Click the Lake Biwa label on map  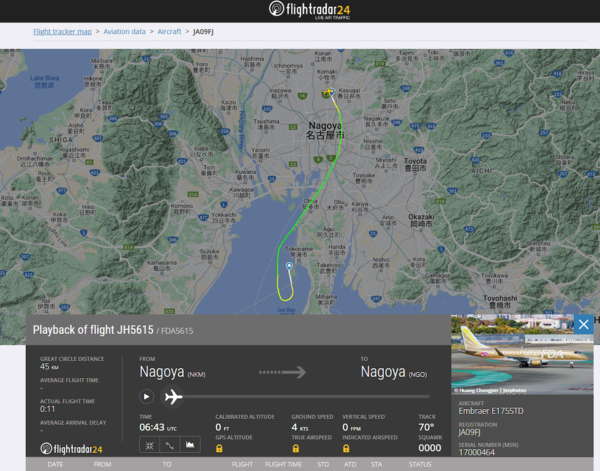click(x=44, y=81)
